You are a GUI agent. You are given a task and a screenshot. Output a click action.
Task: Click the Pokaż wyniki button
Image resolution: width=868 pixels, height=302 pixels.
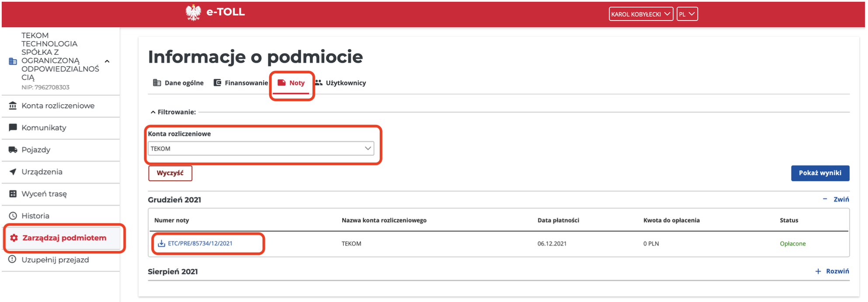click(x=820, y=173)
